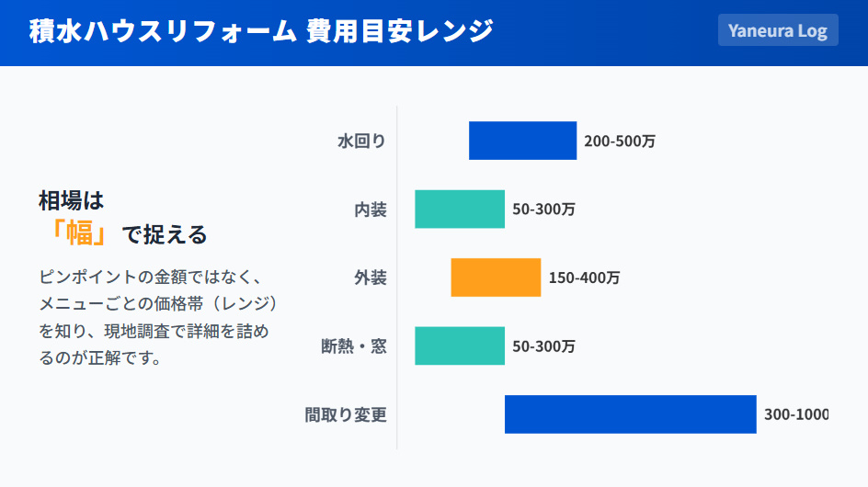The height and width of the screenshot is (487, 868).
Task: Select the orange 「幅」 text
Action: [x=79, y=233]
